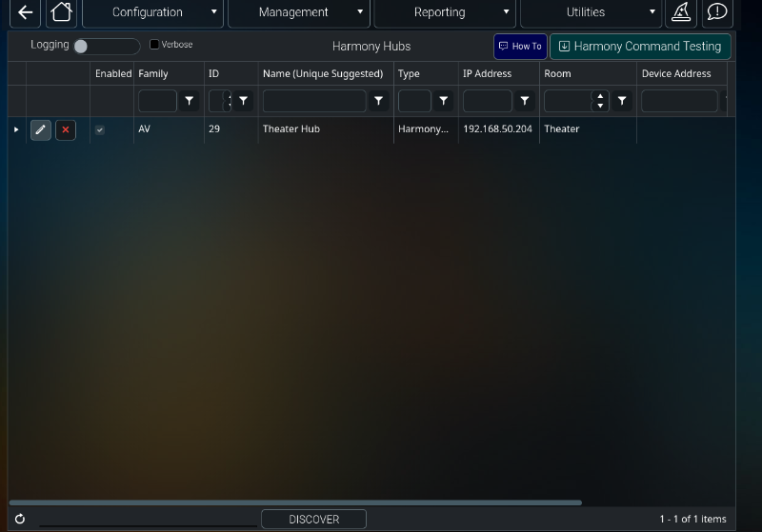Open the Configuration dropdown menu
The image size is (762, 532).
pos(152,12)
